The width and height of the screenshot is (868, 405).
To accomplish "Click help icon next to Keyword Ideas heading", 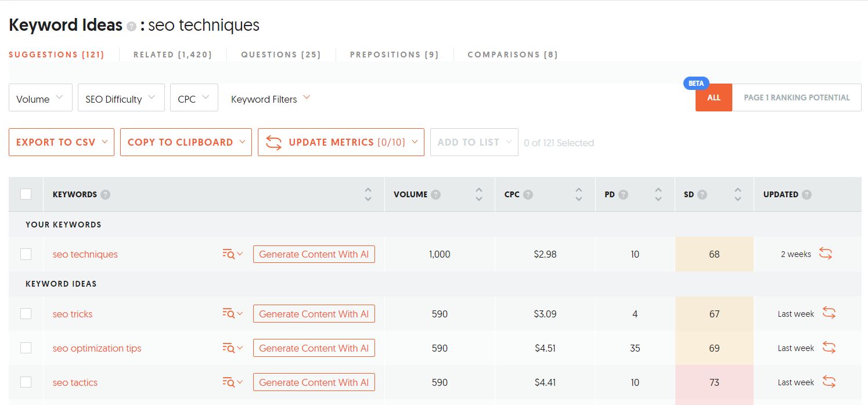I will click(x=132, y=27).
